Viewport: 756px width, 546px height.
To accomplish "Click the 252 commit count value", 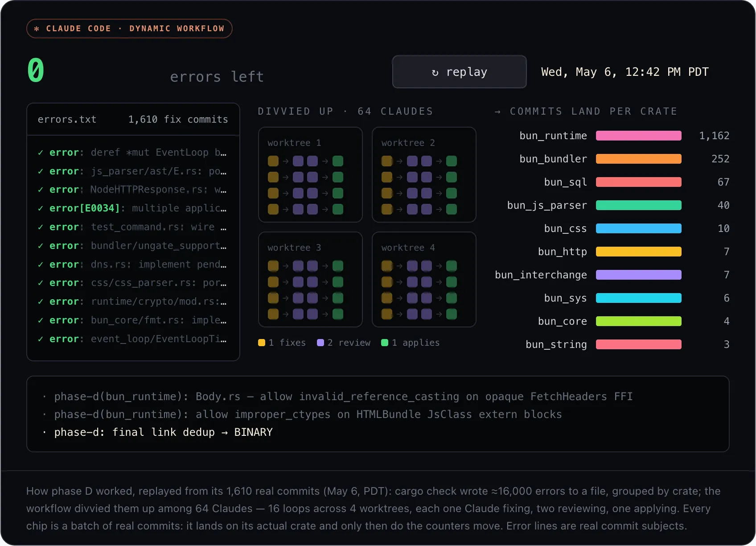I will click(x=720, y=159).
